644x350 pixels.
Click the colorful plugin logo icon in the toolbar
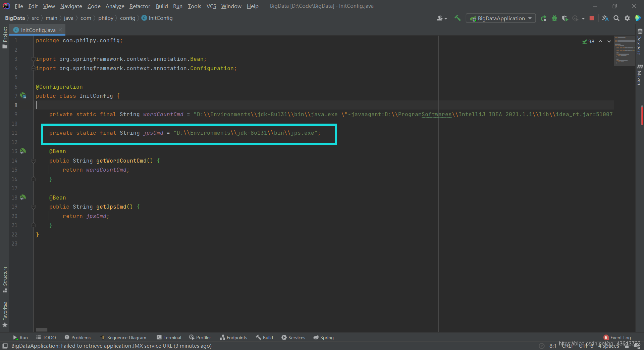tap(638, 18)
